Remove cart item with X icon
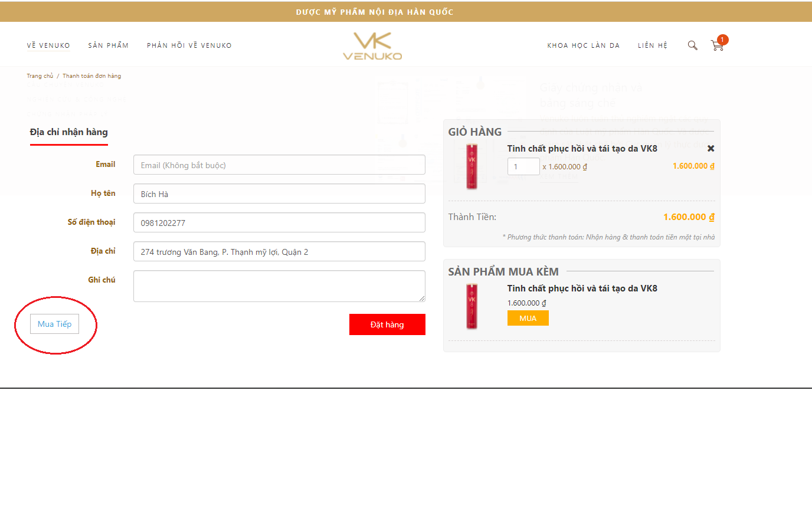The height and width of the screenshot is (528, 812). [711, 149]
